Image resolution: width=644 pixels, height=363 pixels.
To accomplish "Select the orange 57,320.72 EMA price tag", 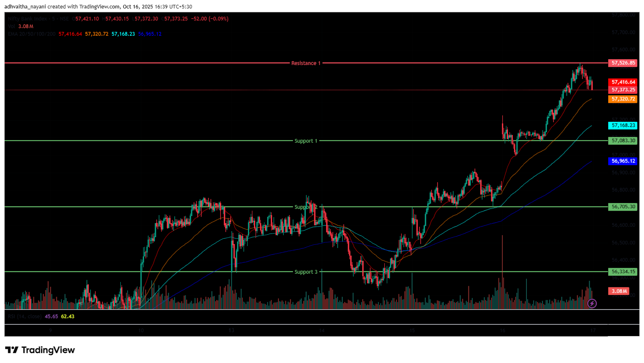I will (x=623, y=99).
